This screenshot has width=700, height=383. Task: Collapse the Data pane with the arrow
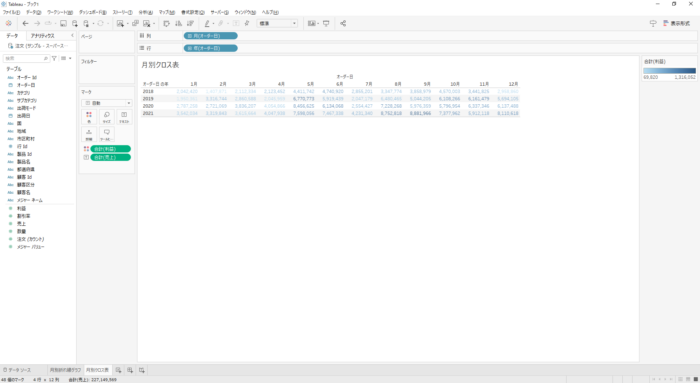[x=72, y=35]
